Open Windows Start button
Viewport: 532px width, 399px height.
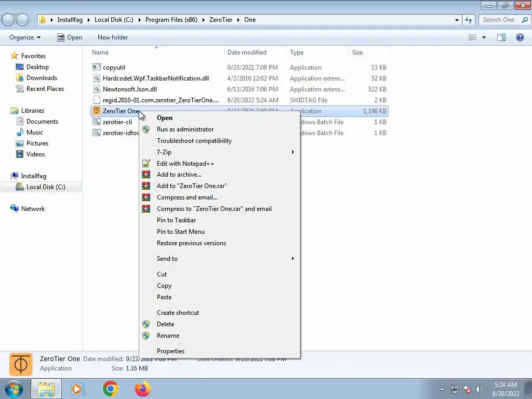14,389
